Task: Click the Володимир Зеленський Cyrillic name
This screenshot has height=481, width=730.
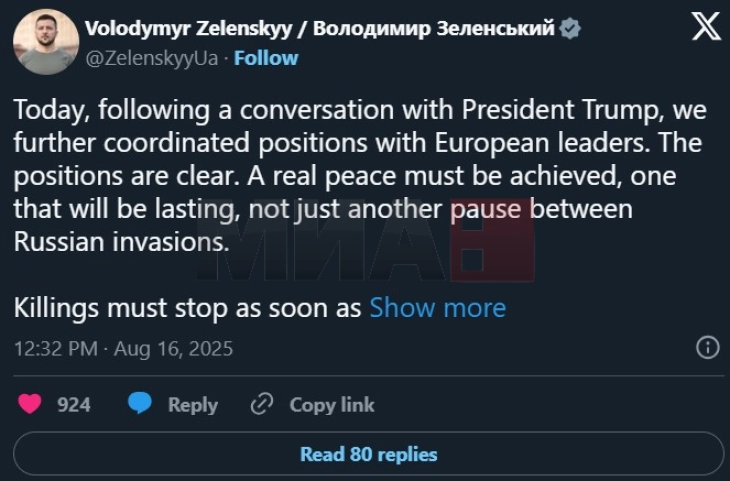Action: click(x=433, y=29)
